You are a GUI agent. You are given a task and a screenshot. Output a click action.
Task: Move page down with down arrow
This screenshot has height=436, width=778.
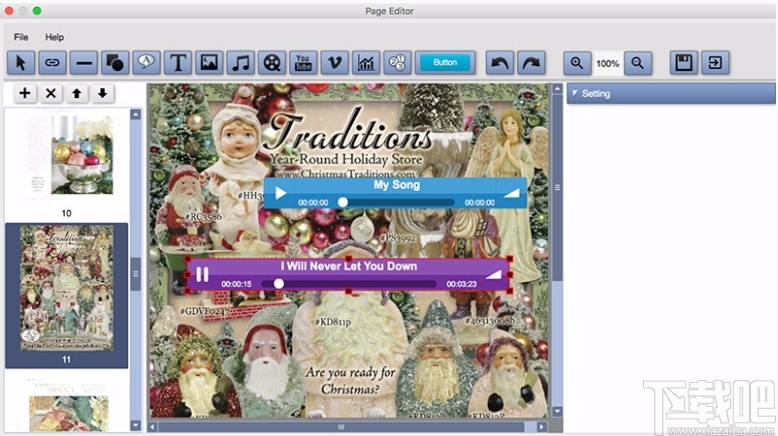tap(102, 93)
